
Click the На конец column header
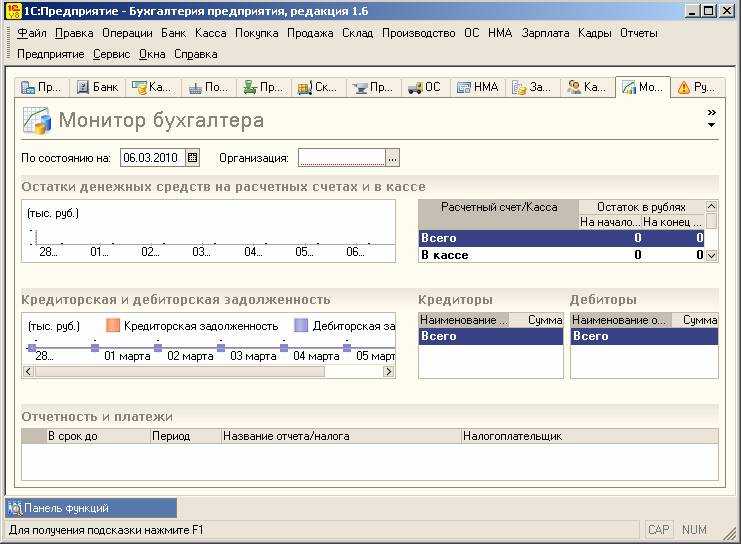(x=673, y=222)
